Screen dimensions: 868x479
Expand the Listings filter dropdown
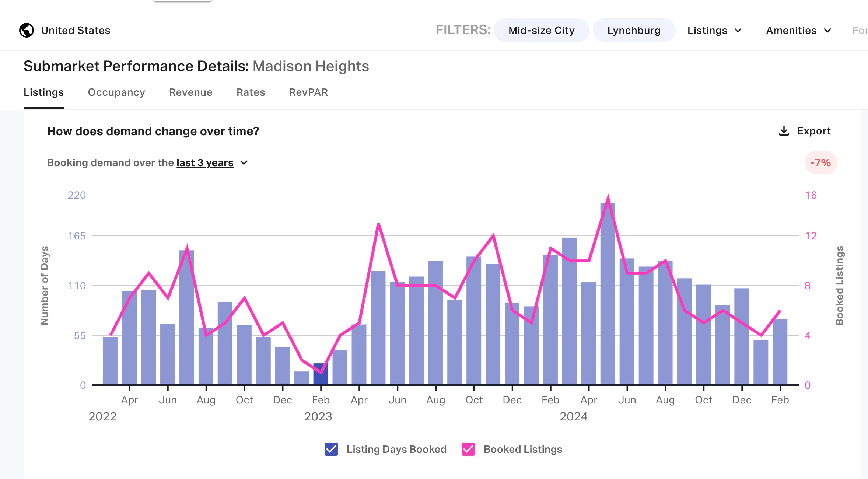(x=714, y=30)
